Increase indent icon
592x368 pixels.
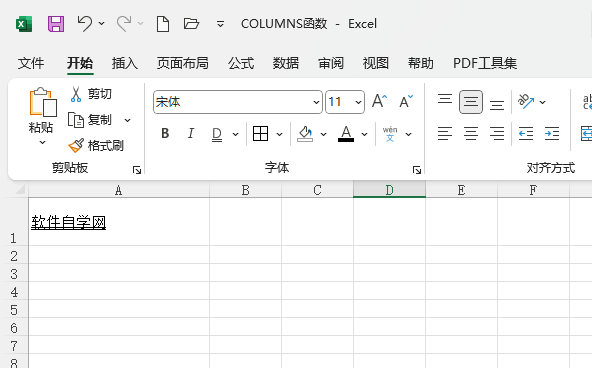[x=552, y=134]
